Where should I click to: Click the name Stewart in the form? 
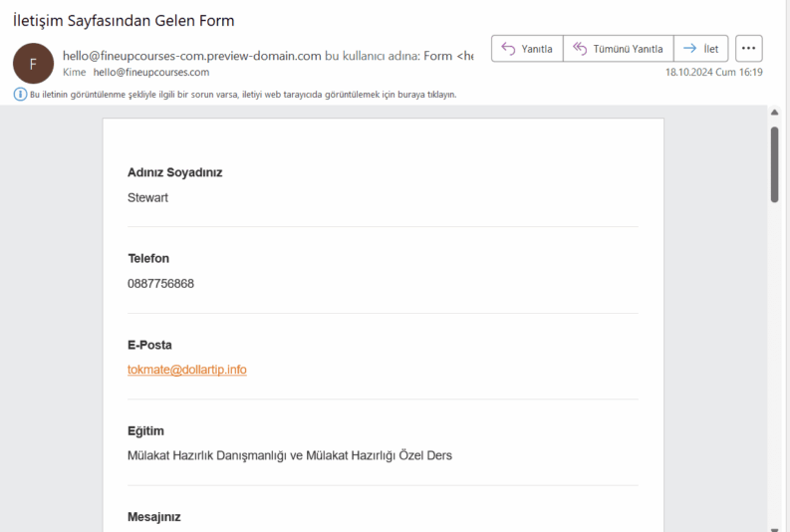[147, 197]
